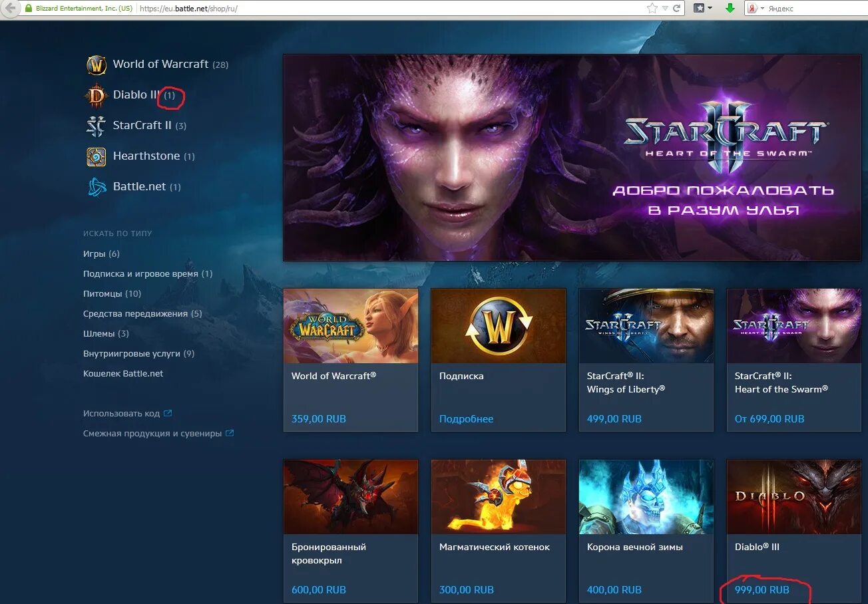Open Бронированный кровокрыл mount thumbnail

click(351, 497)
